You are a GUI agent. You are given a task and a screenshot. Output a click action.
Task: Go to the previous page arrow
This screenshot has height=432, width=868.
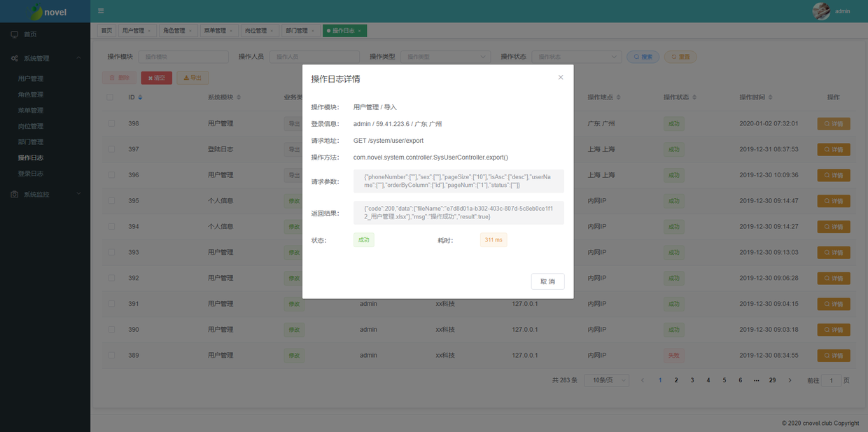643,380
